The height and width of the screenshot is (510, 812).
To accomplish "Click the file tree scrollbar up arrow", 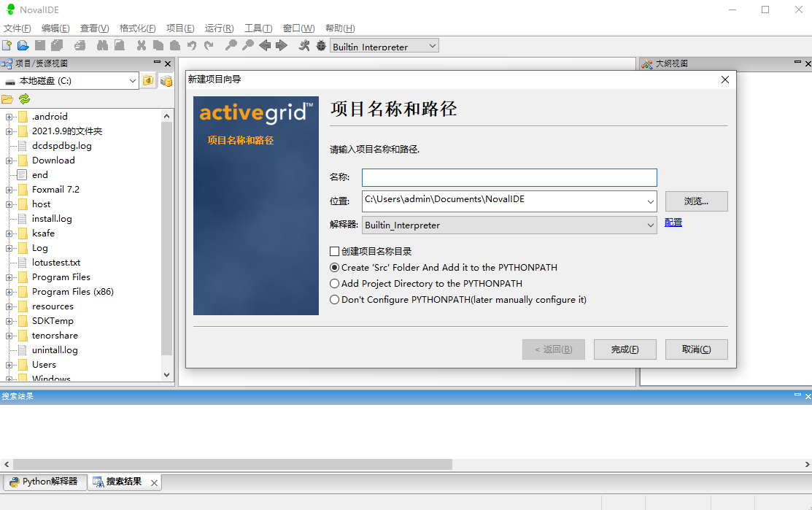I will [x=167, y=116].
